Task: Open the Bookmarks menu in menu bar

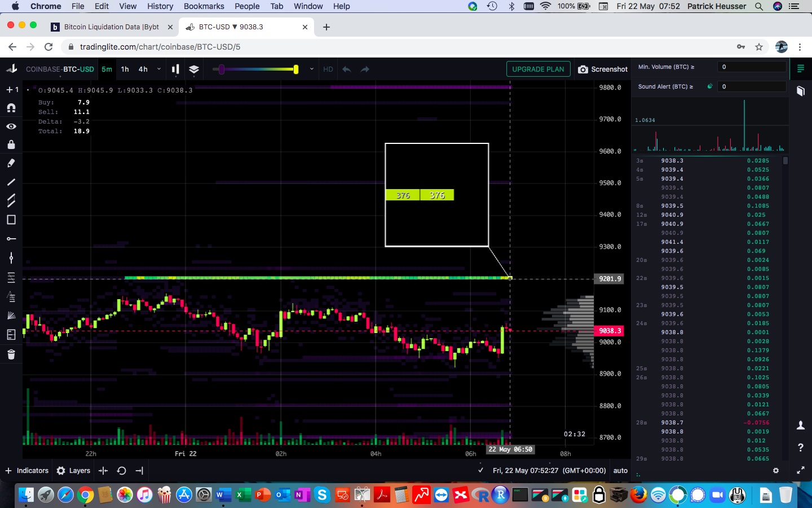Action: click(x=204, y=6)
